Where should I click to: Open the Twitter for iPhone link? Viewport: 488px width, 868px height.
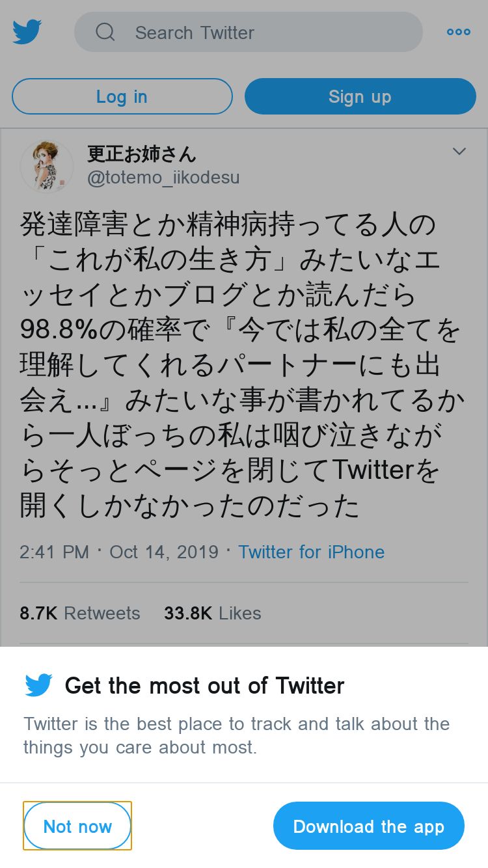coord(311,552)
